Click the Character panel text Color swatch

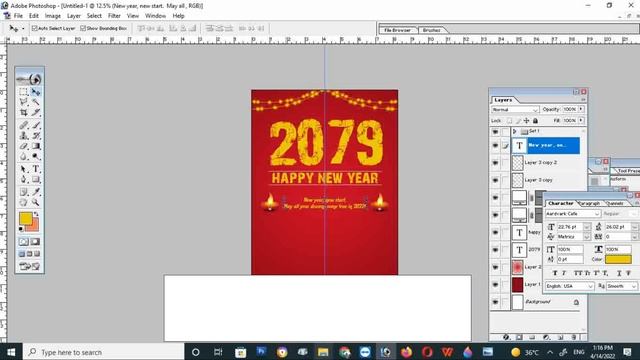click(x=618, y=259)
